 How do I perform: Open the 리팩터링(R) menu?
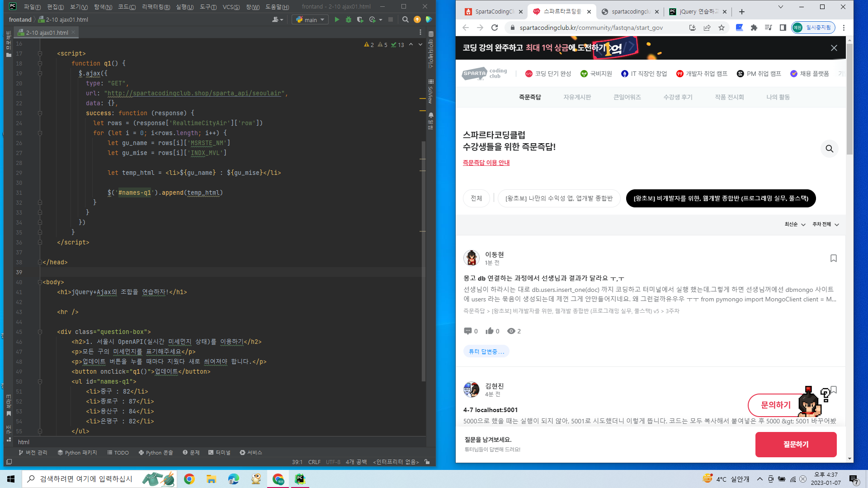[x=156, y=7]
